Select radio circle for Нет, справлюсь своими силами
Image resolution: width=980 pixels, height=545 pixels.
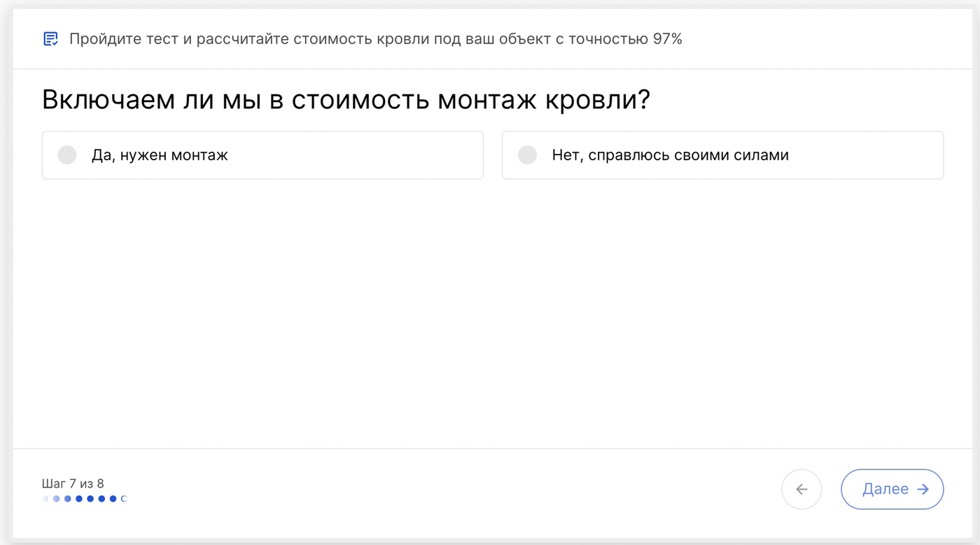[x=527, y=155]
